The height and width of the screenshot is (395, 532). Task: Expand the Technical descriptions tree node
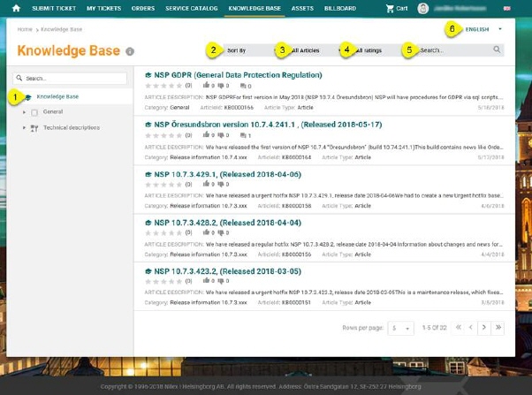25,127
